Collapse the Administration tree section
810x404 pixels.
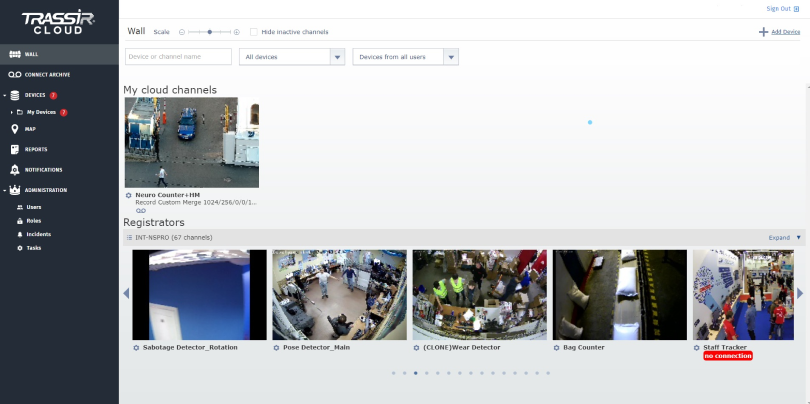pos(4,190)
